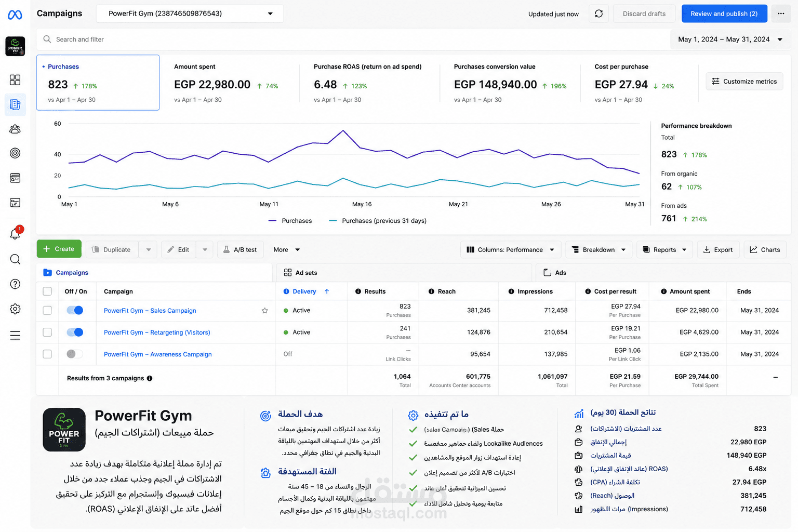Open the three-dot more options menu
This screenshot has height=532, width=798.
coord(781,14)
